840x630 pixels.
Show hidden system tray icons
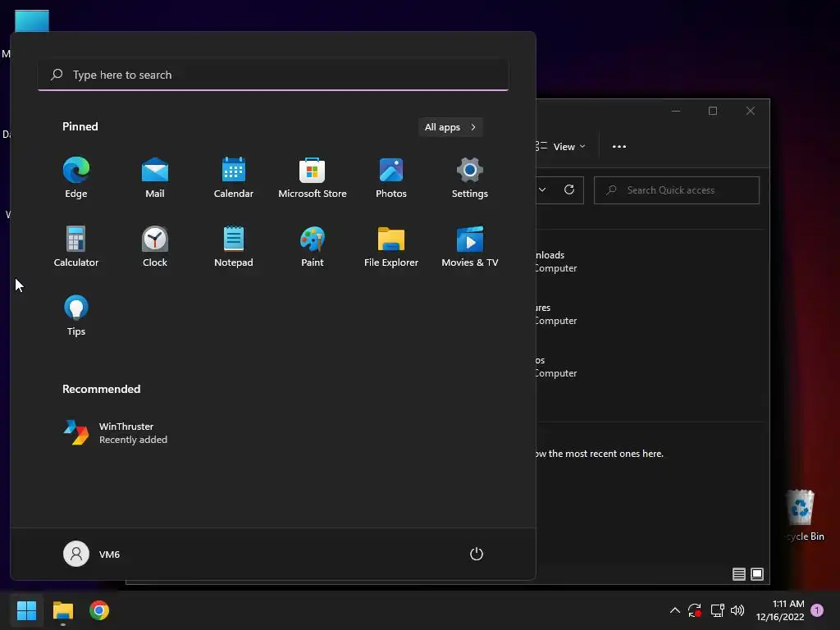pos(675,610)
